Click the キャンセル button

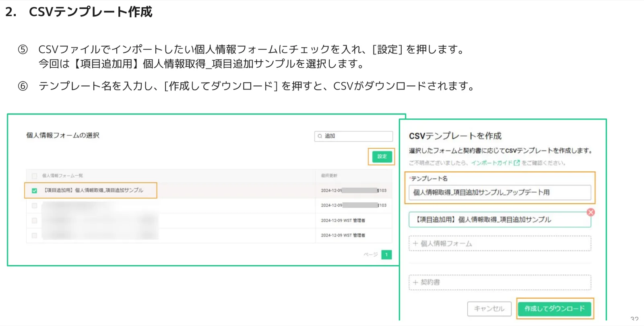tap(489, 309)
